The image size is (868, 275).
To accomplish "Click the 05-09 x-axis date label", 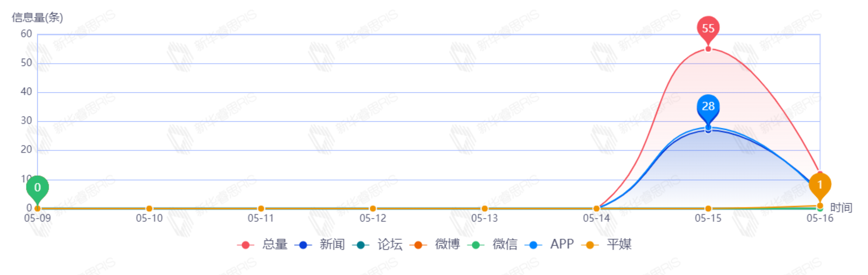I will click(x=37, y=218).
